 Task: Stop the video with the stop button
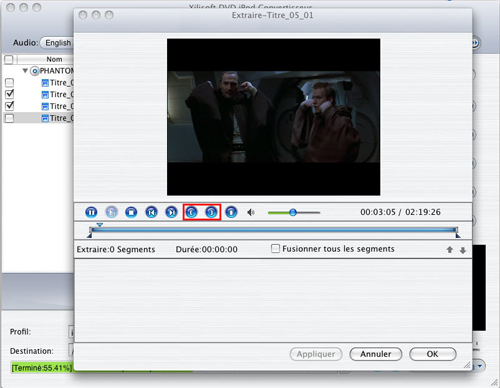(x=131, y=212)
